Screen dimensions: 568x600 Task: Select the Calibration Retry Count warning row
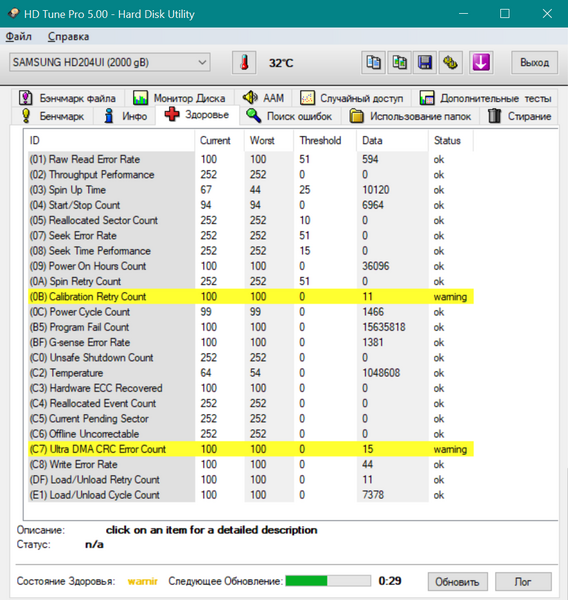coord(251,297)
